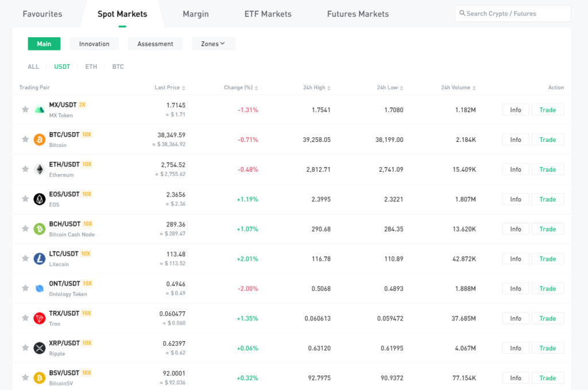Go to the Futures Markets tab
This screenshot has height=390, width=588.
coord(358,14)
